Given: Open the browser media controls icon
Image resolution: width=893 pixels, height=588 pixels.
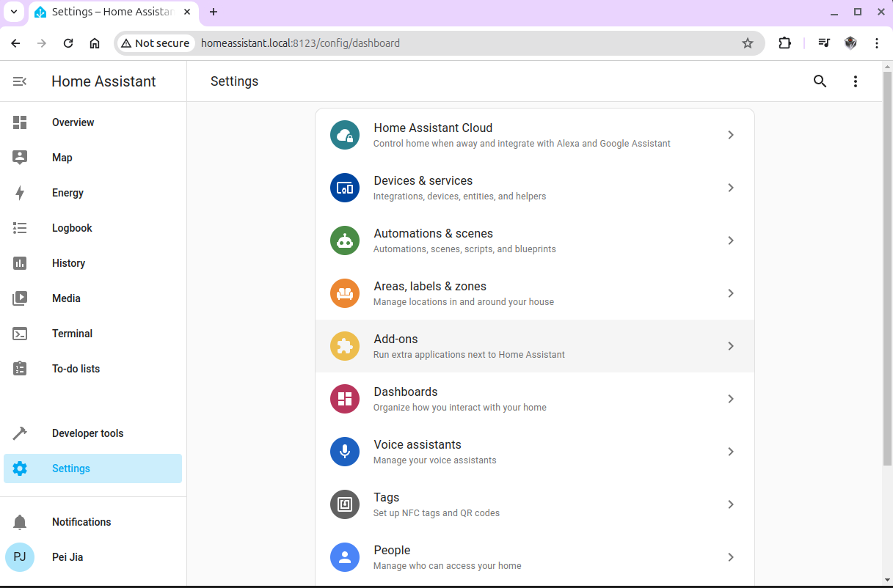Looking at the screenshot, I should (824, 43).
